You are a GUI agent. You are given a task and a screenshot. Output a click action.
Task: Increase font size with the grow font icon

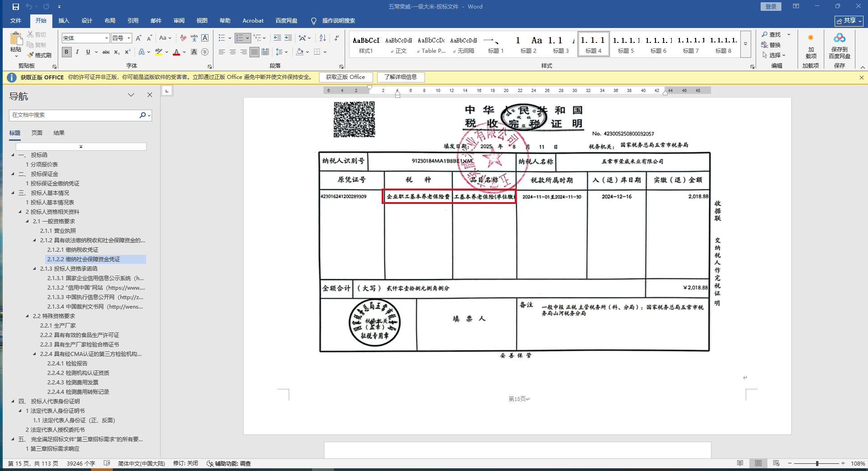coord(139,38)
